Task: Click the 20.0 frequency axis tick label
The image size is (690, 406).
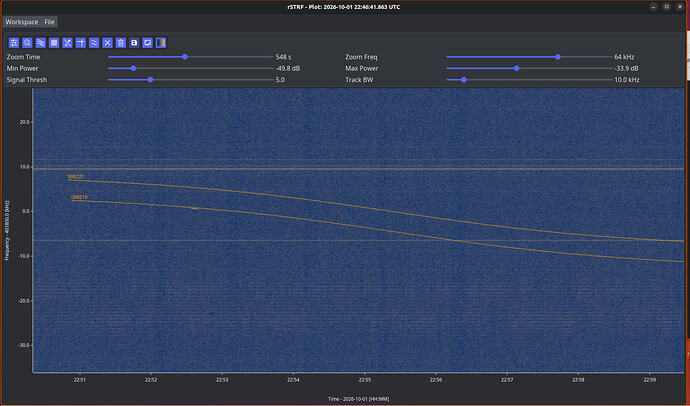Action: point(24,122)
